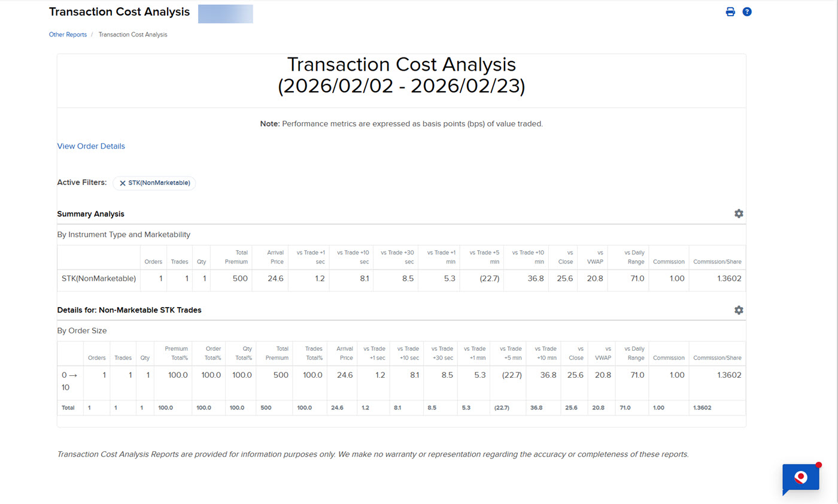Toggle the Details for Non-Marketable STK Trades header
The image size is (838, 504).
(129, 310)
